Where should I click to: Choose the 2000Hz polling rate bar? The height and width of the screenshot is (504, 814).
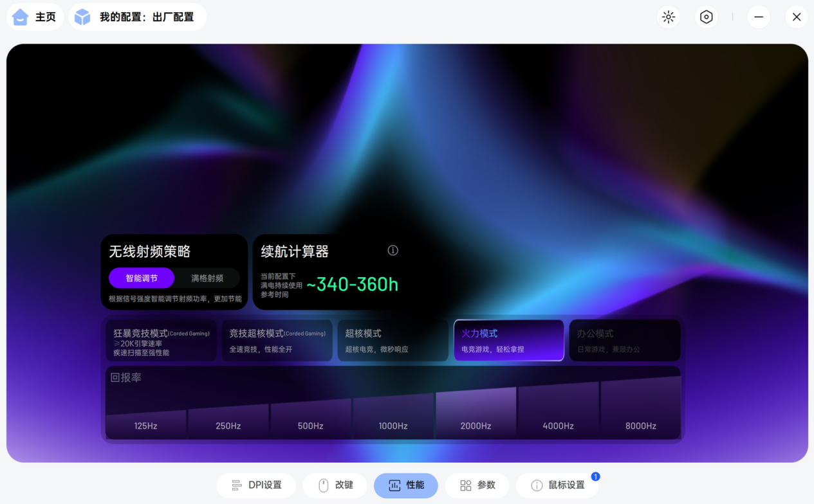point(476,413)
